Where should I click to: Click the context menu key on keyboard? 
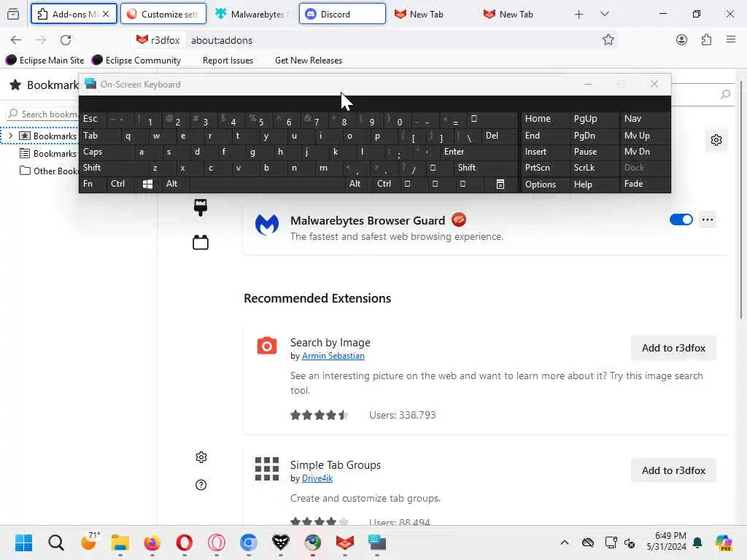pos(500,184)
